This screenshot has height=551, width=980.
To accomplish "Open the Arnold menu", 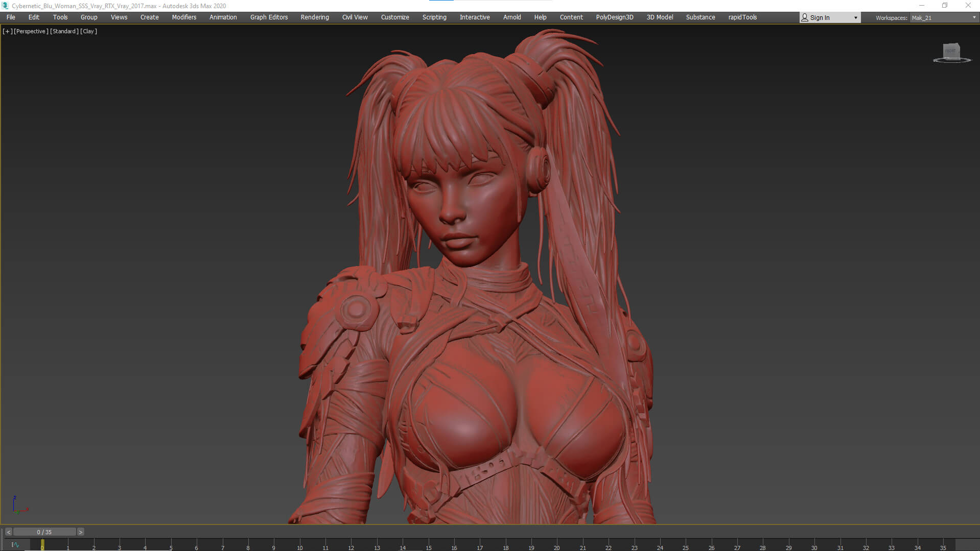I will point(512,17).
